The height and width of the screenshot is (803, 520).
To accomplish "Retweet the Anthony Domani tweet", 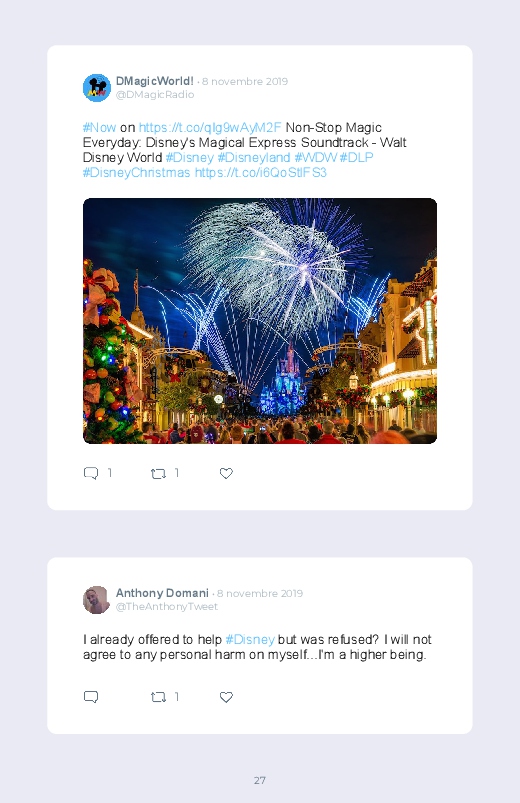I will pos(158,697).
